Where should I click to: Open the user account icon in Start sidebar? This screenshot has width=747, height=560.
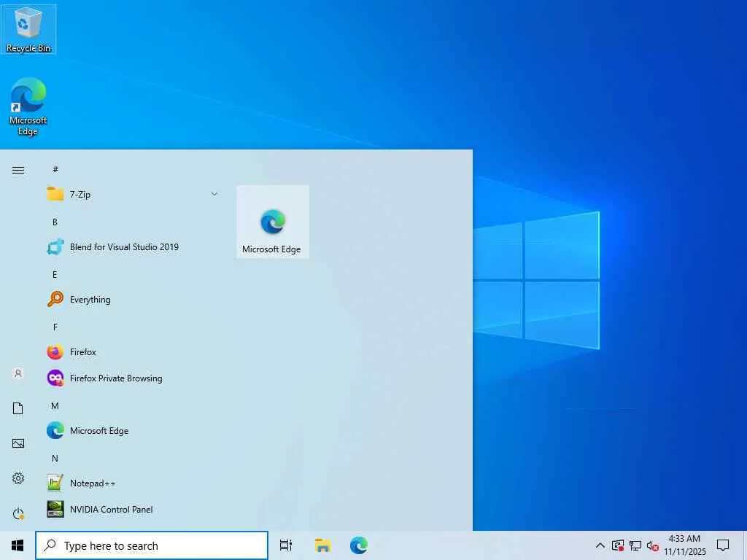coord(18,373)
